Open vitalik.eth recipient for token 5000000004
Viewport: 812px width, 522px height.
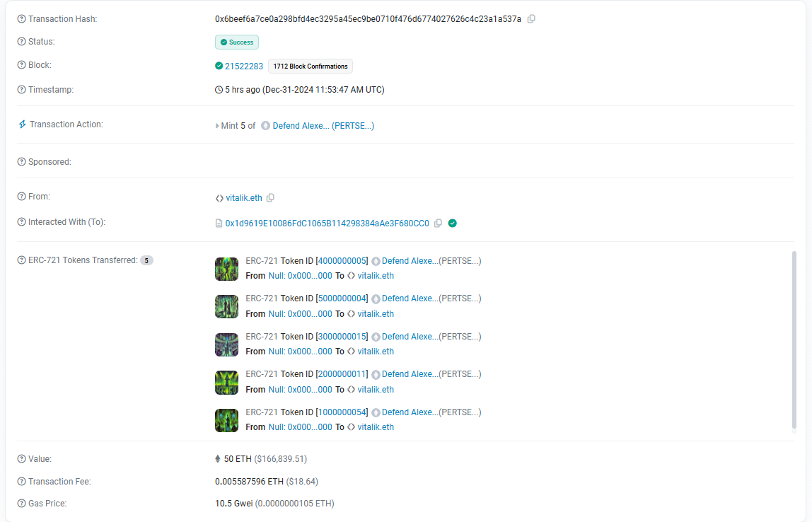[x=376, y=314]
